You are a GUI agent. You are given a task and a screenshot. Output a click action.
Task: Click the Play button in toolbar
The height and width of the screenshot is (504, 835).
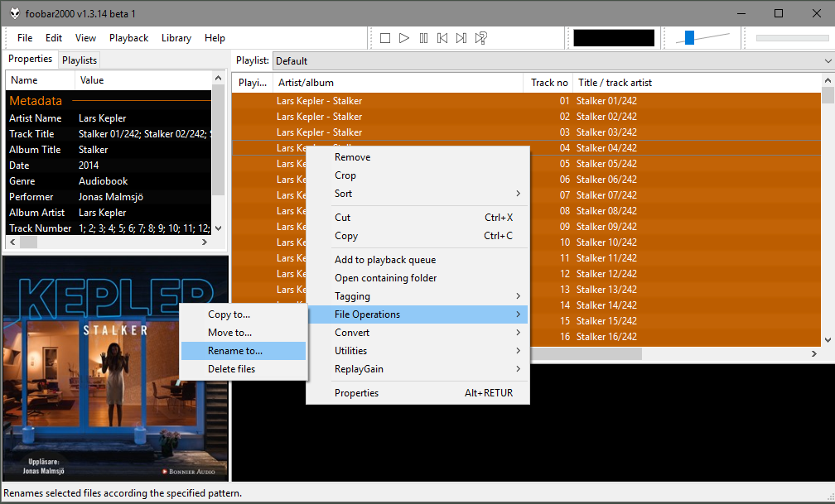pyautogui.click(x=404, y=38)
